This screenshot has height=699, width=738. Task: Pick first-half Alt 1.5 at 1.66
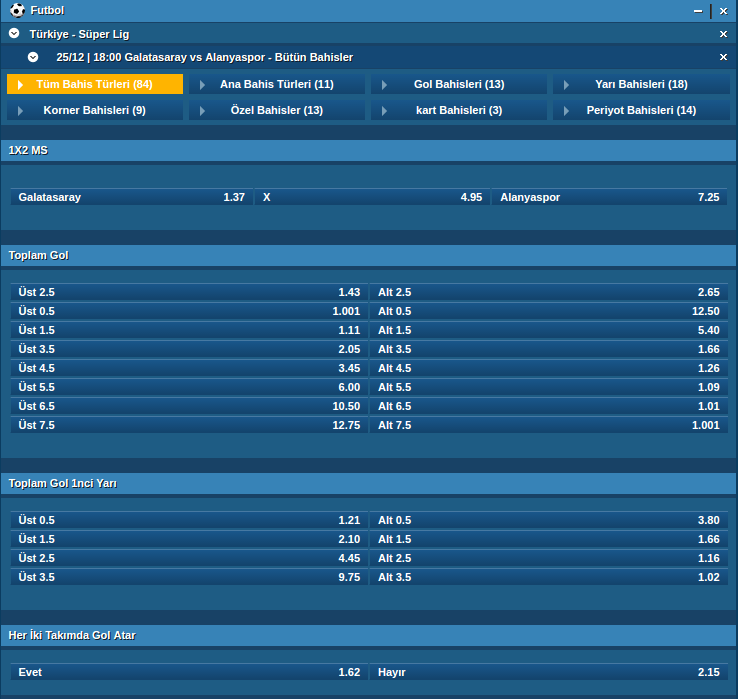(x=549, y=539)
